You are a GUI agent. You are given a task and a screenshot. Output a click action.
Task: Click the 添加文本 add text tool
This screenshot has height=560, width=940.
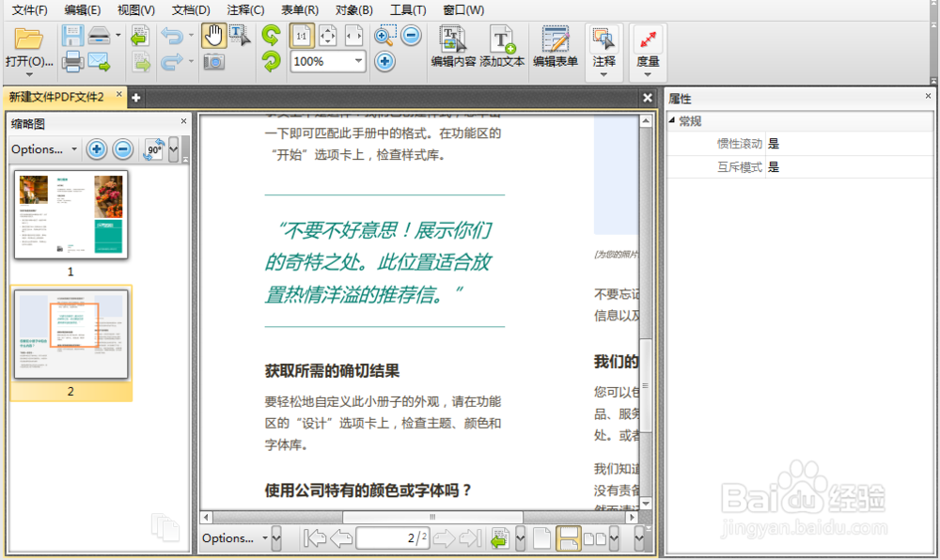pyautogui.click(x=502, y=47)
